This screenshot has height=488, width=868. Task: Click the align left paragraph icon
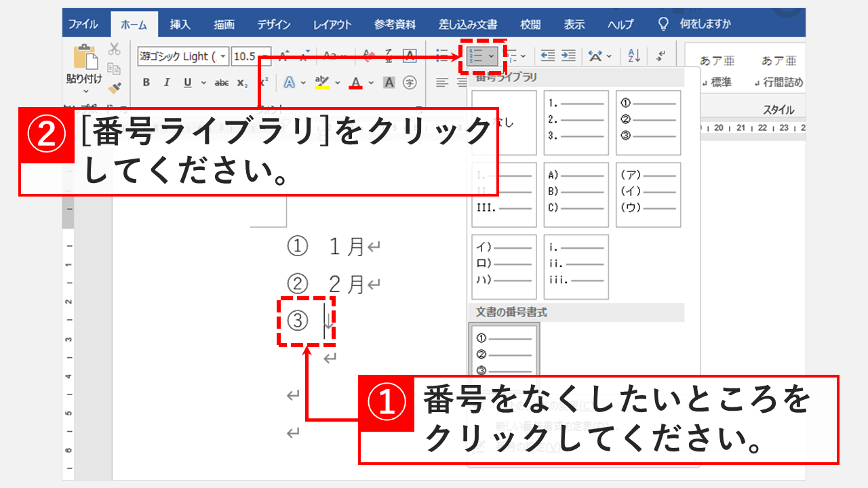click(442, 83)
